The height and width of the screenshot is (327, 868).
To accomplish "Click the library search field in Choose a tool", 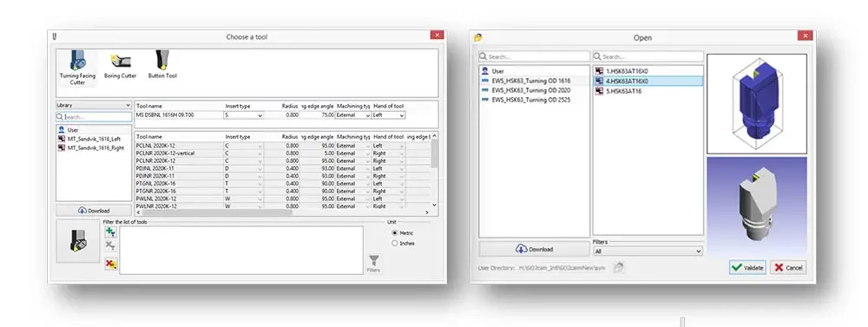I will tap(94, 117).
